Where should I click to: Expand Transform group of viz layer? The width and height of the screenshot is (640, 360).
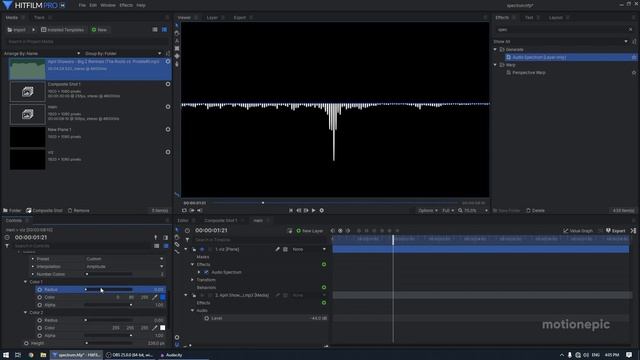click(192, 280)
